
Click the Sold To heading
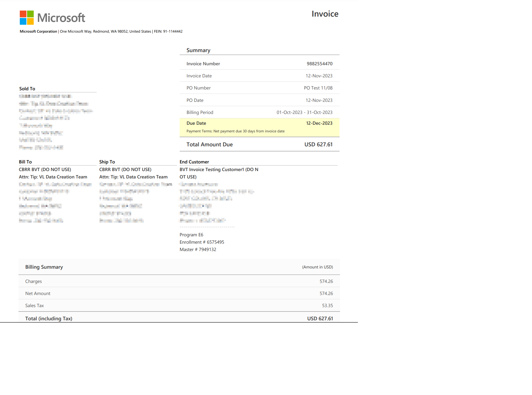pyautogui.click(x=27, y=88)
